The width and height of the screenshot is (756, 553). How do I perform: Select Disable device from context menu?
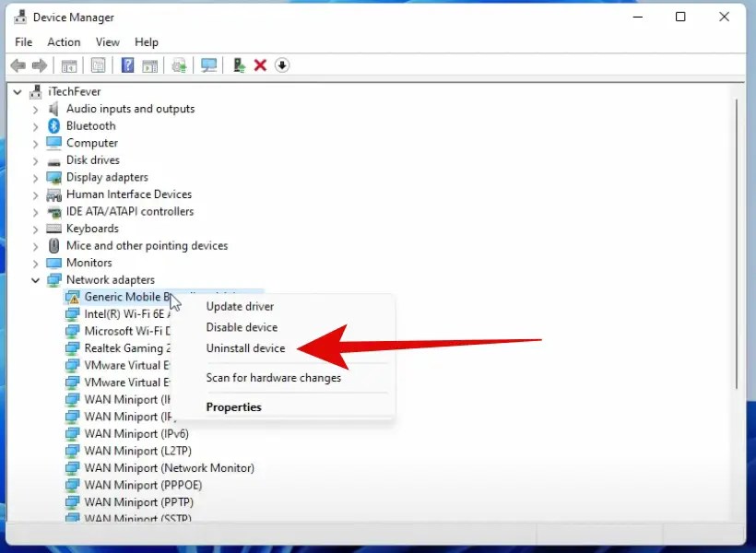pyautogui.click(x=243, y=326)
